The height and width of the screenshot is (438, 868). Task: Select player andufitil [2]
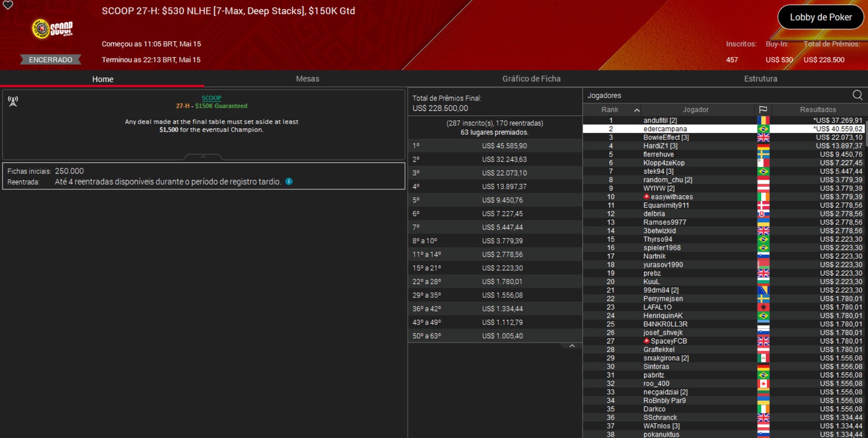[660, 120]
